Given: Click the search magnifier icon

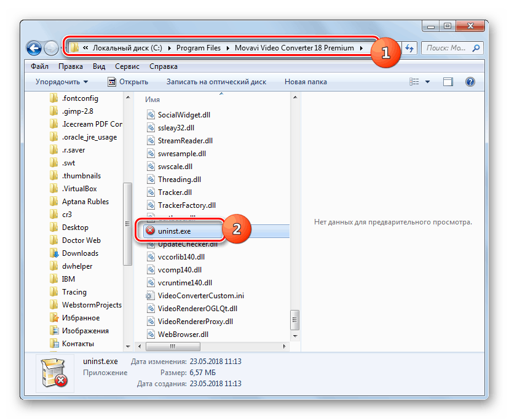Looking at the screenshot, I should pos(476,48).
